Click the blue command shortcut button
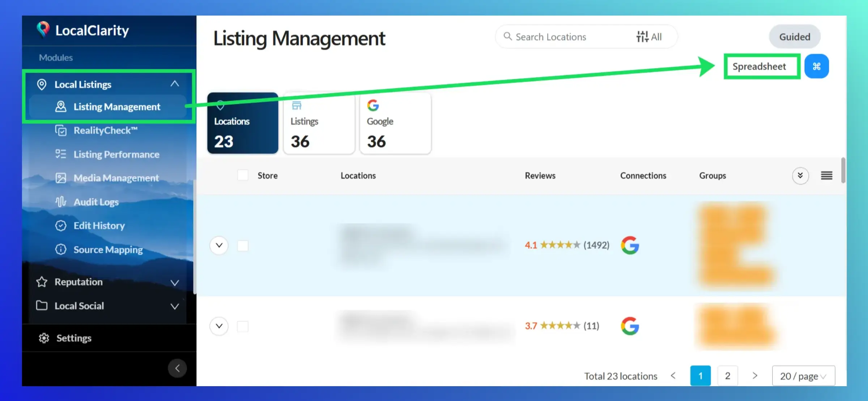This screenshot has width=868, height=401. 817,66
